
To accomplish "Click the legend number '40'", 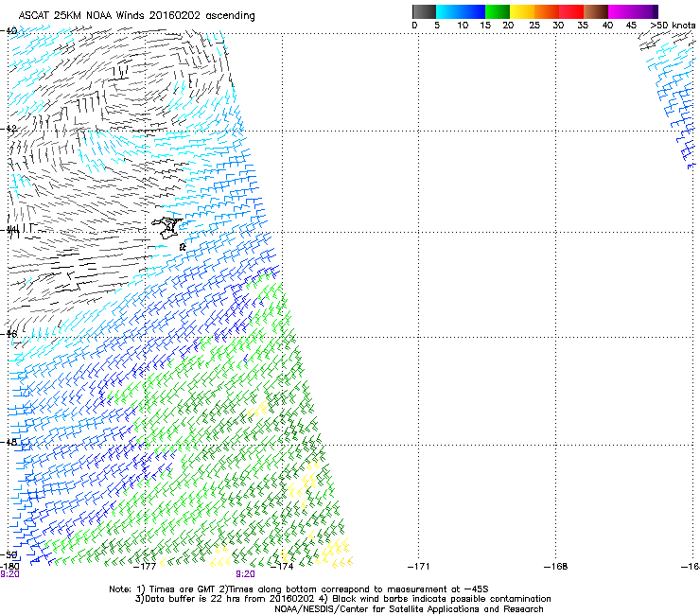I will 607,25.
